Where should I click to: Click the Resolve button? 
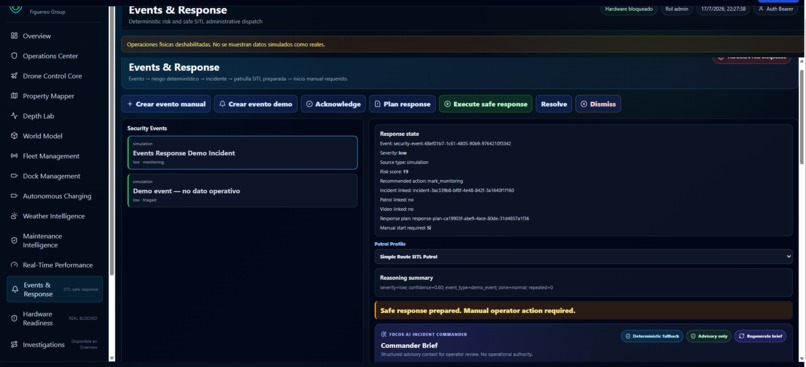(x=554, y=104)
